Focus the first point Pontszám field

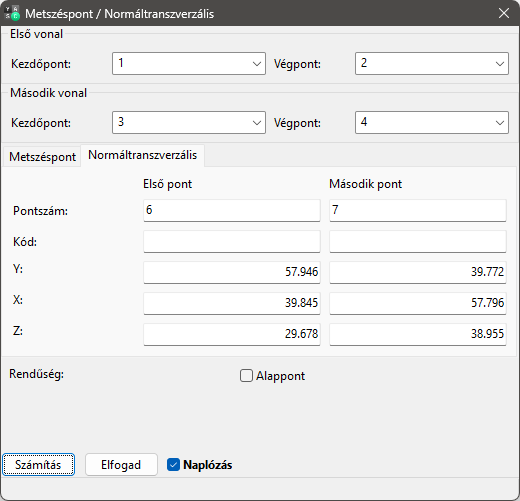232,210
